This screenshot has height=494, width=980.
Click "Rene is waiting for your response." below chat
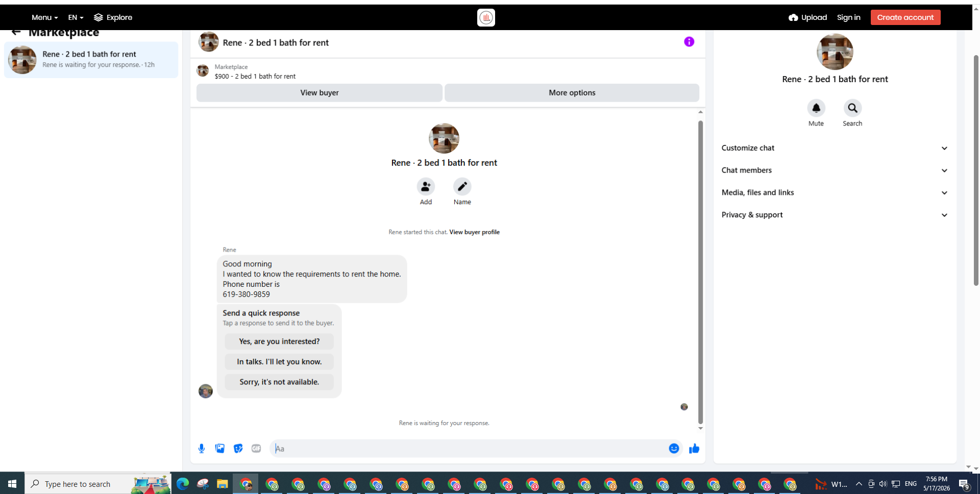click(444, 423)
